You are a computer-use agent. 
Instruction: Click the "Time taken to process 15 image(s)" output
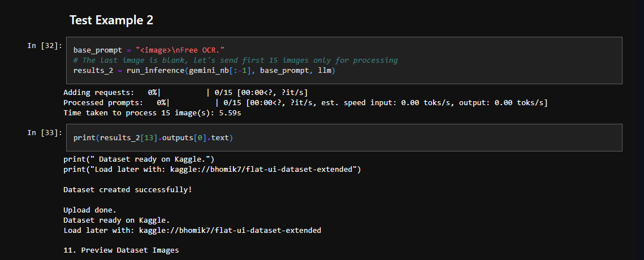point(152,113)
